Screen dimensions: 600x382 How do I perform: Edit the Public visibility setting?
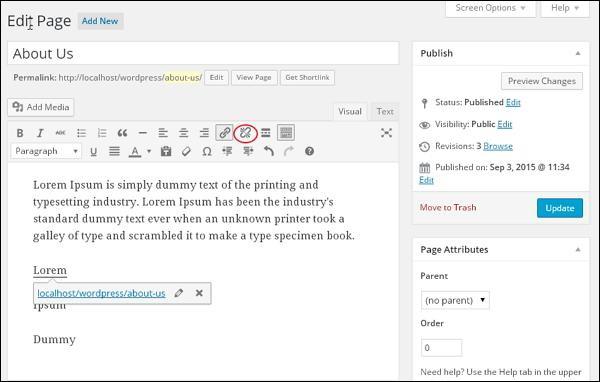tap(505, 124)
